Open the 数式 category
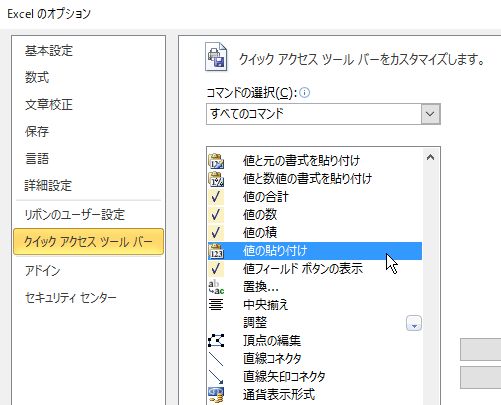 37,78
